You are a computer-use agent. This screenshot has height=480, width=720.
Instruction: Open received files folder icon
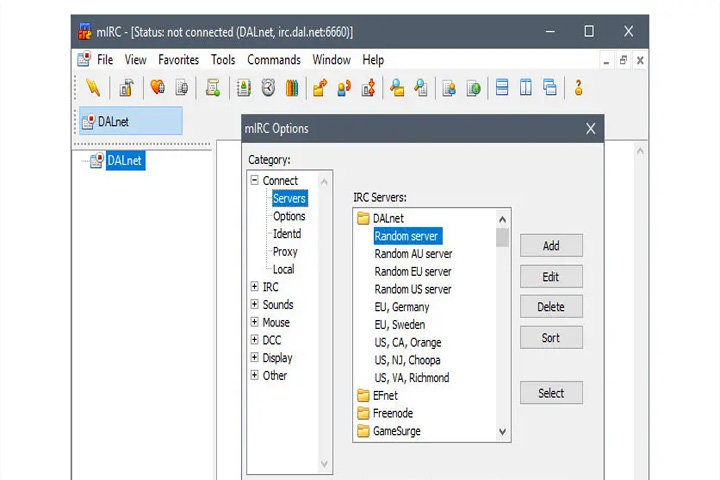[x=397, y=87]
